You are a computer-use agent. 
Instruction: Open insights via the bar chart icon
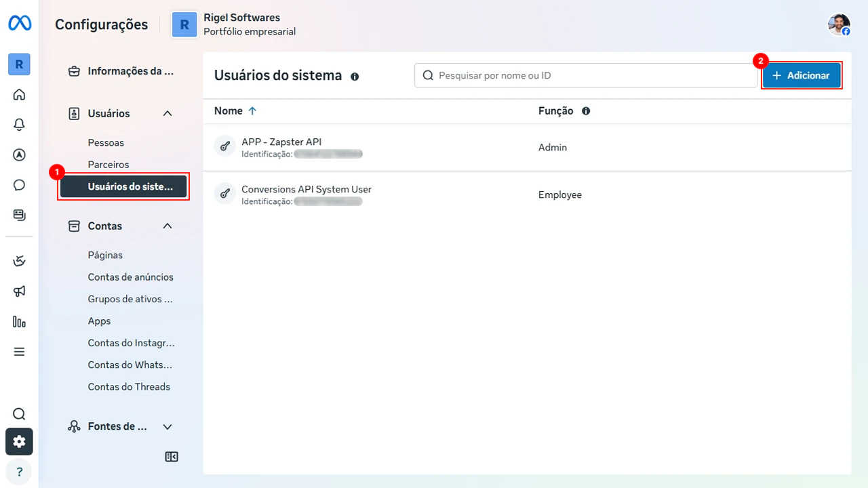19,321
